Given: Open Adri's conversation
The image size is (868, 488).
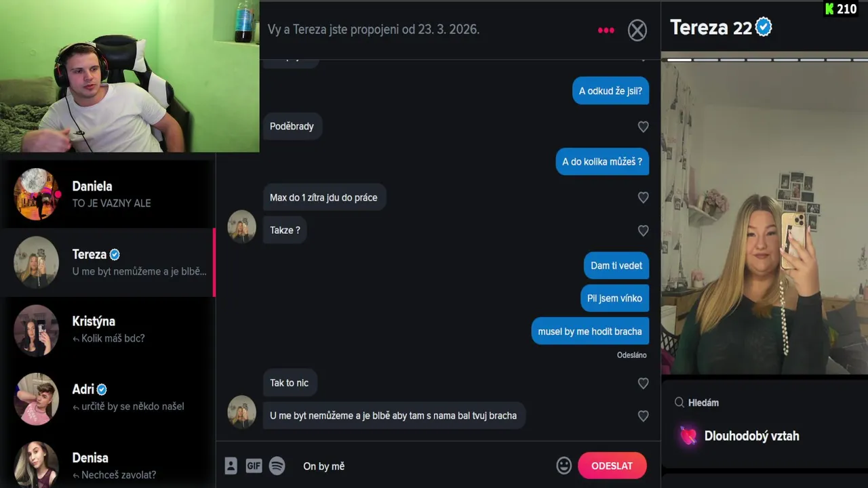Looking at the screenshot, I should 108,398.
